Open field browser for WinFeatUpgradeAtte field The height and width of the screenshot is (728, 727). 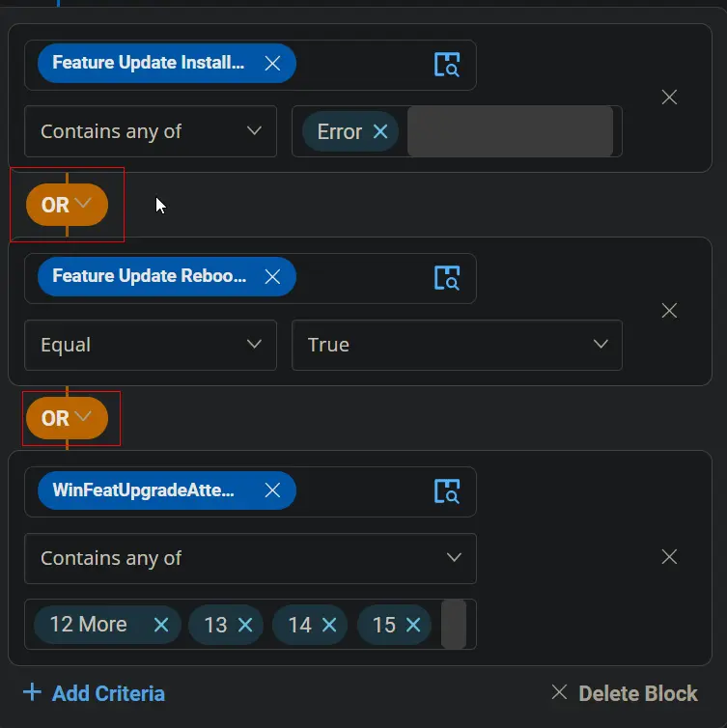[x=447, y=491]
